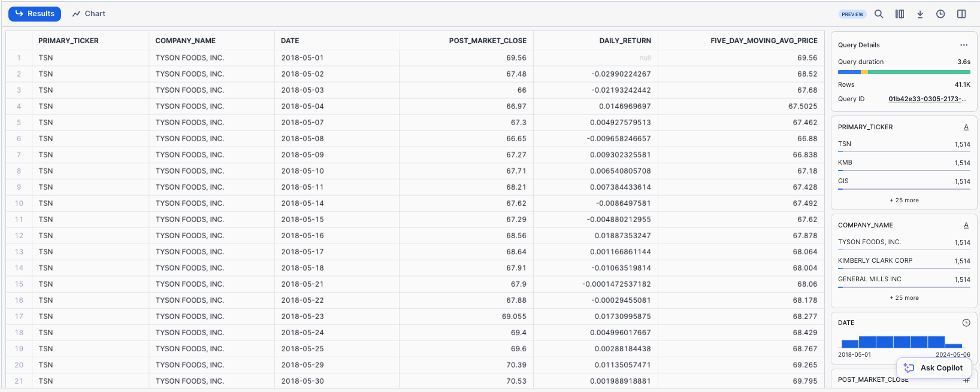Image resolution: width=980 pixels, height=392 pixels.
Task: Select KIMBERLY CLARK CORP in stats card
Action: [904, 262]
